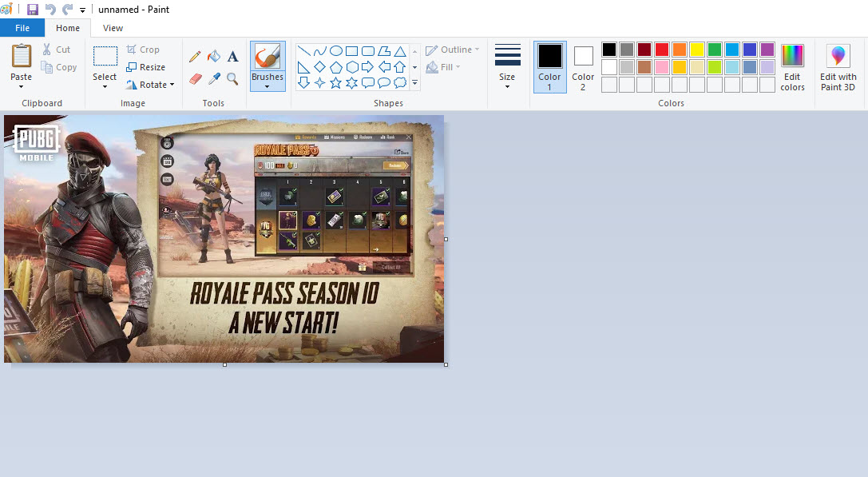Choose the Pentagon shape
This screenshot has height=477, width=868.
[336, 68]
